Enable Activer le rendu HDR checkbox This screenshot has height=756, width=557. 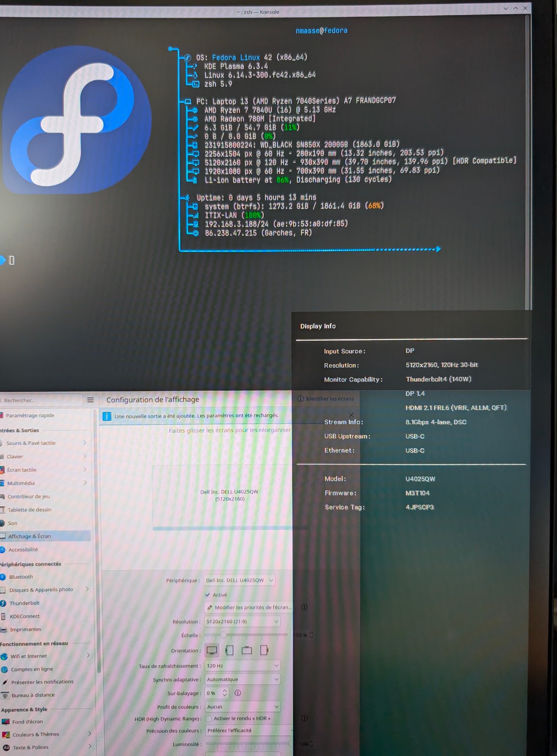(209, 719)
